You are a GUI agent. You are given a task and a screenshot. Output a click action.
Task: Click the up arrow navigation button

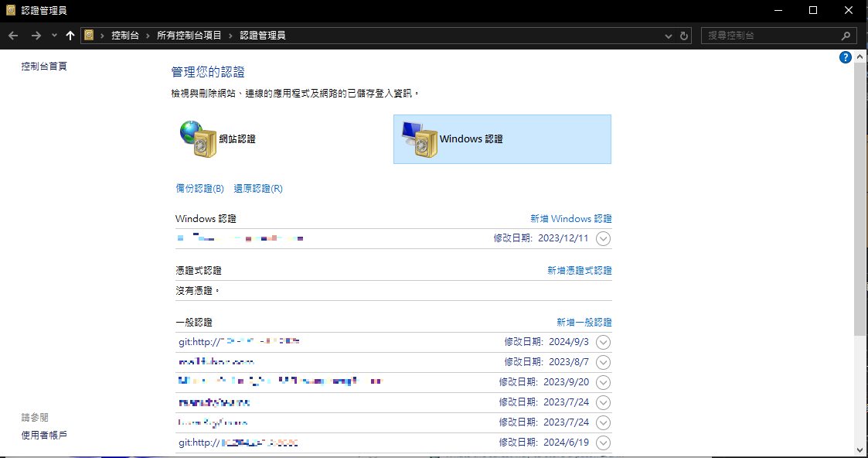pyautogui.click(x=70, y=36)
